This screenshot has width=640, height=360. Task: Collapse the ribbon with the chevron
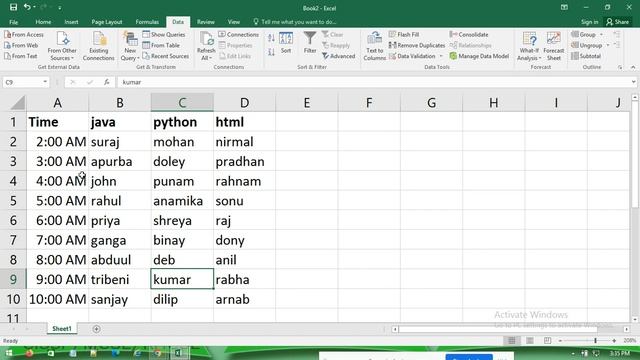[633, 67]
